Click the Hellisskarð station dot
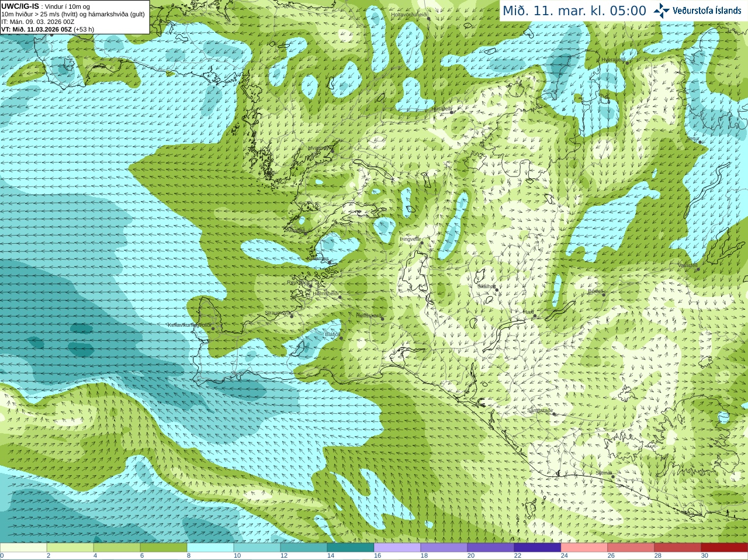 tap(382, 319)
